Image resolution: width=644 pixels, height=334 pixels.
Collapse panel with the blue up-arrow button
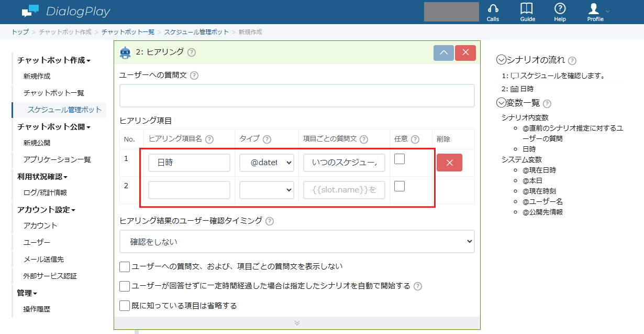point(443,53)
